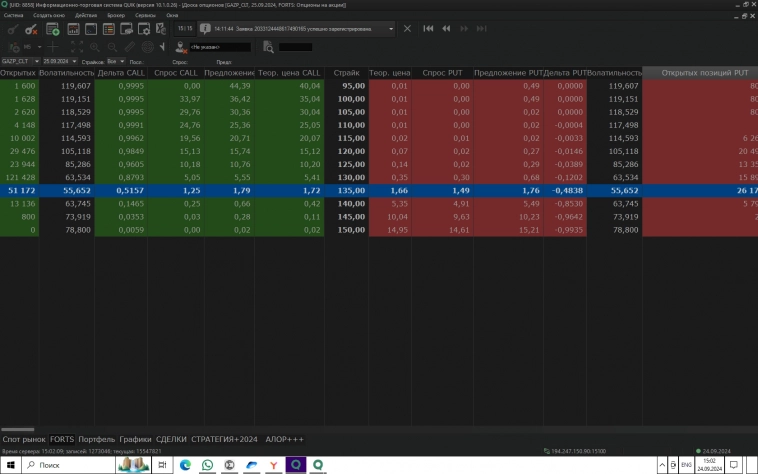
Task: Click the key icon to connect to server
Action: coord(12,29)
